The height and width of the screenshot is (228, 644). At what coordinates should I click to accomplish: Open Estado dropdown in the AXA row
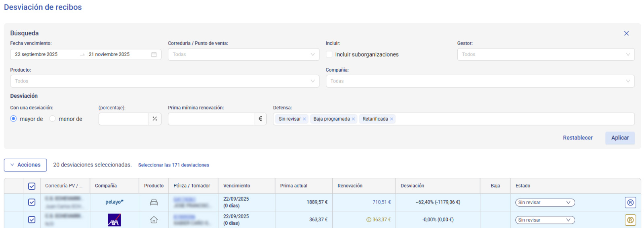click(x=545, y=220)
